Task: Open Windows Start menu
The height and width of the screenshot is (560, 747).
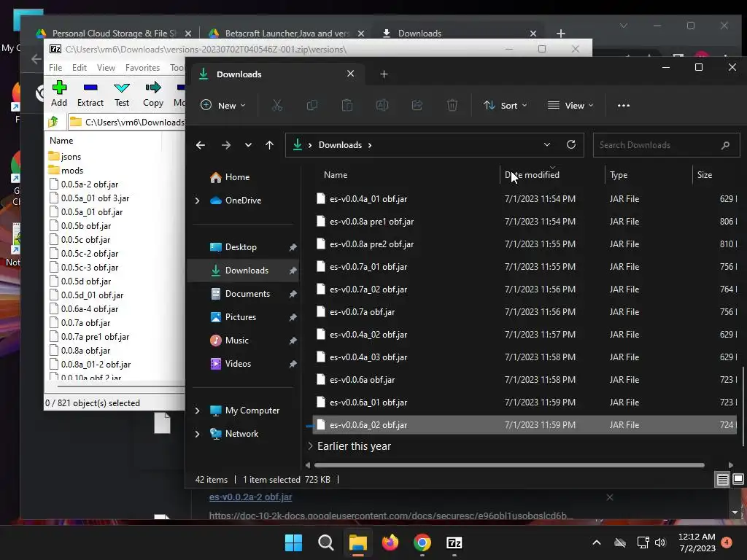Action: click(293, 542)
